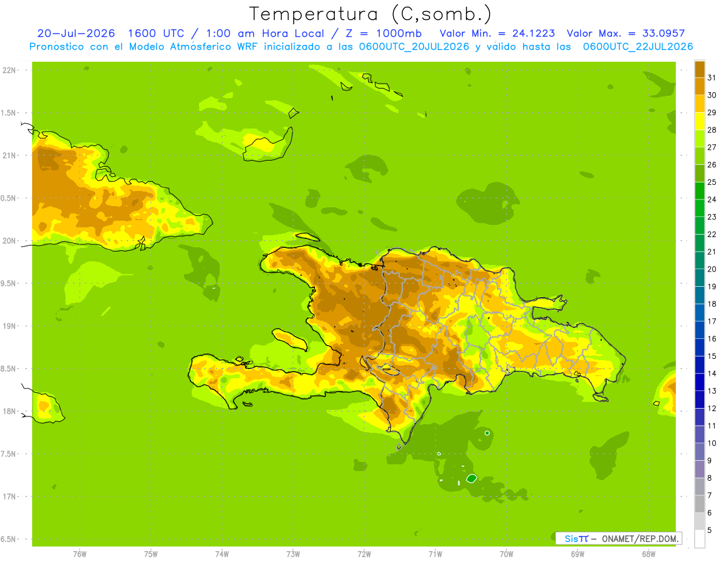Click the 74W longitude axis label
This screenshot has width=728, height=562.
coord(222,554)
